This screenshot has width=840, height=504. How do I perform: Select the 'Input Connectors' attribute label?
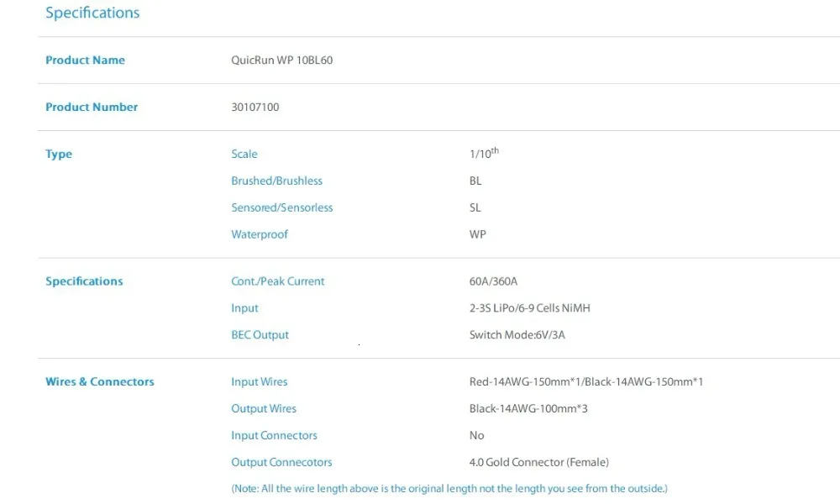[275, 435]
